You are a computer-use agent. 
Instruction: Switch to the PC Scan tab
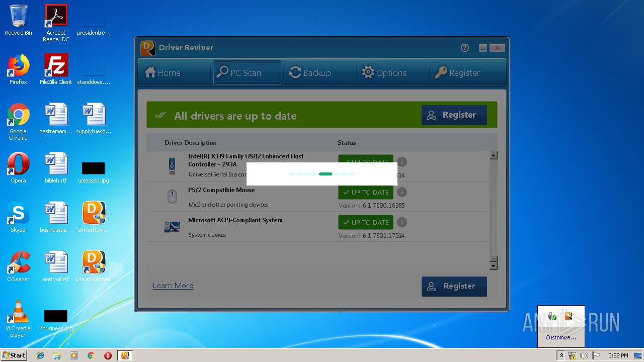pyautogui.click(x=247, y=73)
